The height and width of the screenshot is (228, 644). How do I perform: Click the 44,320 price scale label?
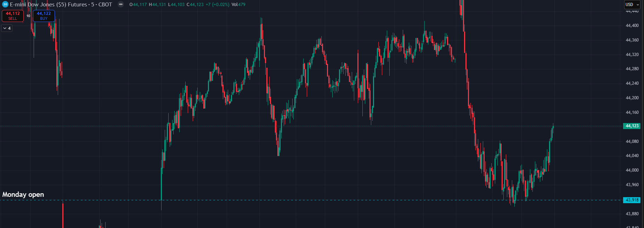coord(632,55)
